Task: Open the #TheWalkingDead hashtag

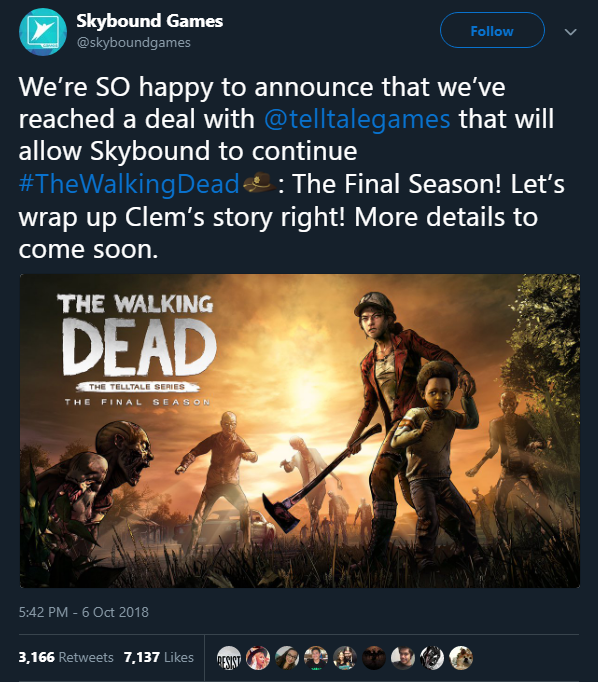Action: pyautogui.click(x=129, y=183)
